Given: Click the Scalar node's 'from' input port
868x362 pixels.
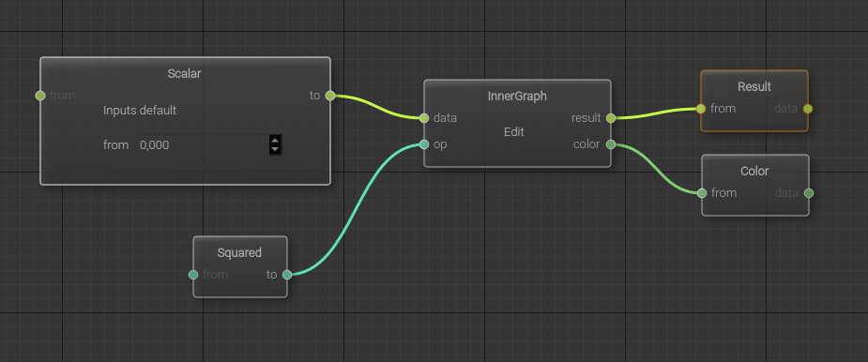Looking at the screenshot, I should click(39, 96).
